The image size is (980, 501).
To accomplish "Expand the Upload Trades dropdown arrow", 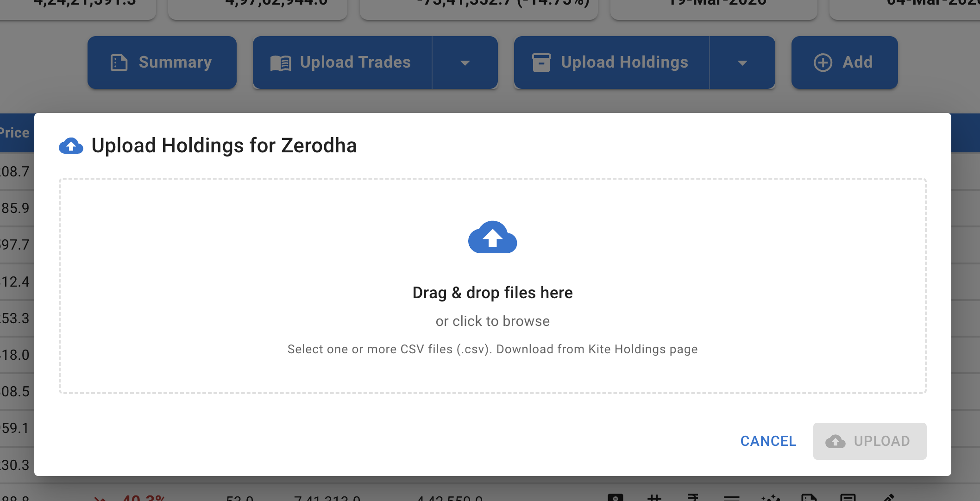I will (x=465, y=63).
